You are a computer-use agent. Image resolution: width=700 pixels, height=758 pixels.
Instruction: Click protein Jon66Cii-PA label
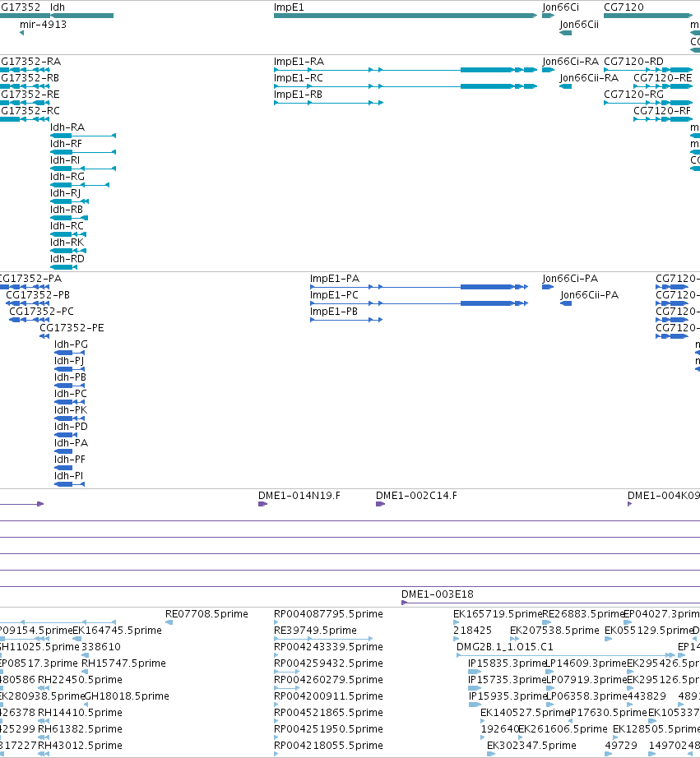pyautogui.click(x=590, y=295)
